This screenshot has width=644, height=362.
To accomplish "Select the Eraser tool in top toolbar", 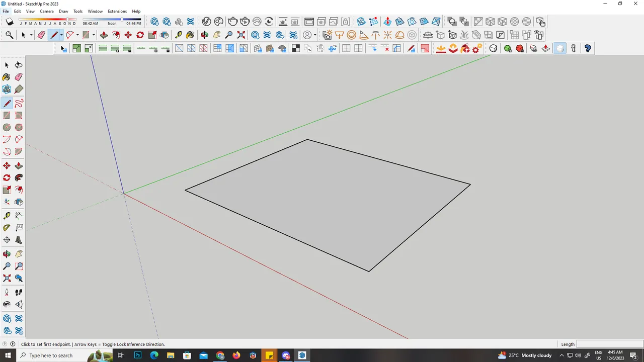I will pyautogui.click(x=41, y=35).
